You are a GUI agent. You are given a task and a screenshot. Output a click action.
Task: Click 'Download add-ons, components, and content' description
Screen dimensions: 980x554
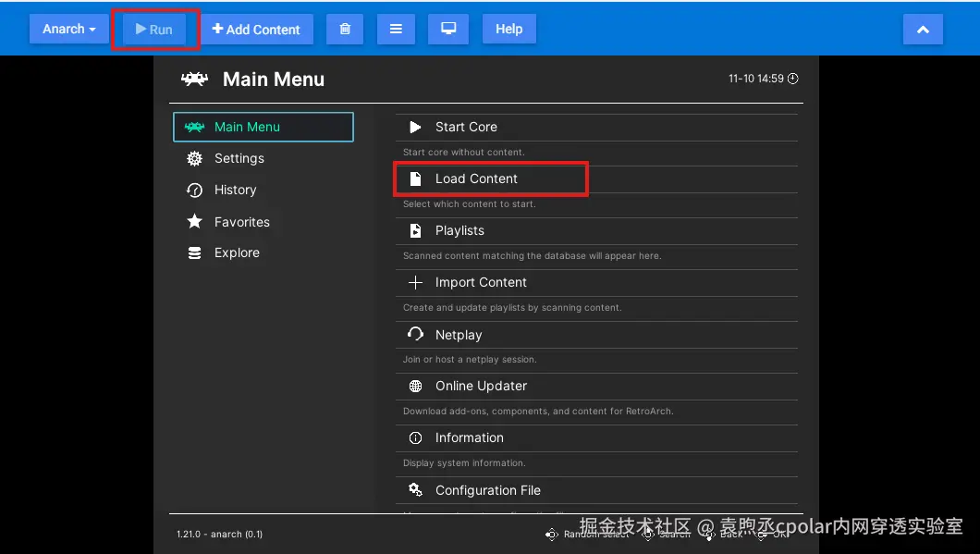[x=538, y=412]
